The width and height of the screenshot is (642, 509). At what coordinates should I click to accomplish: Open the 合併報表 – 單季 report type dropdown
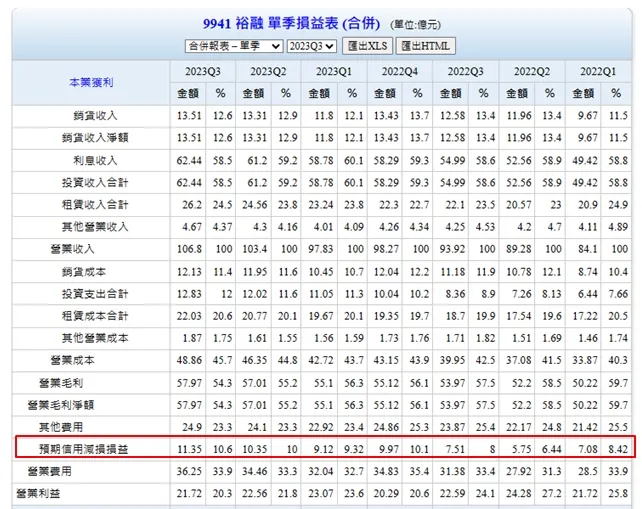click(234, 46)
